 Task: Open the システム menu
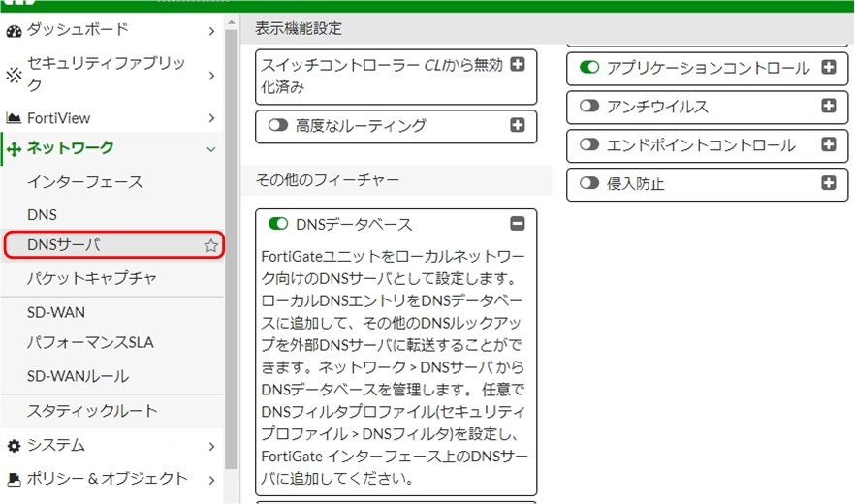tap(111, 446)
